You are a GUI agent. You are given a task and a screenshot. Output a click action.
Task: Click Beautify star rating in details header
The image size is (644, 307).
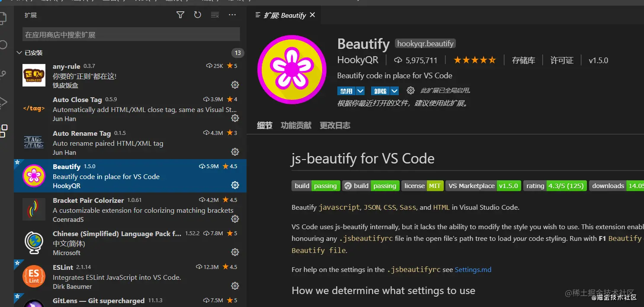(475, 60)
